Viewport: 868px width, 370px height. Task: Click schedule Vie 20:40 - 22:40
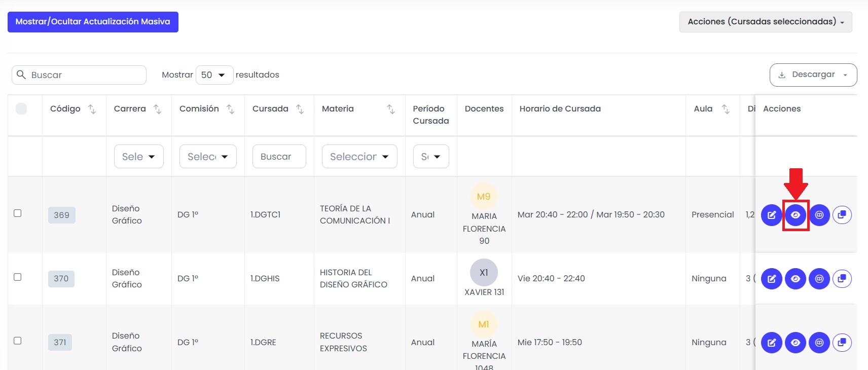pyautogui.click(x=551, y=279)
